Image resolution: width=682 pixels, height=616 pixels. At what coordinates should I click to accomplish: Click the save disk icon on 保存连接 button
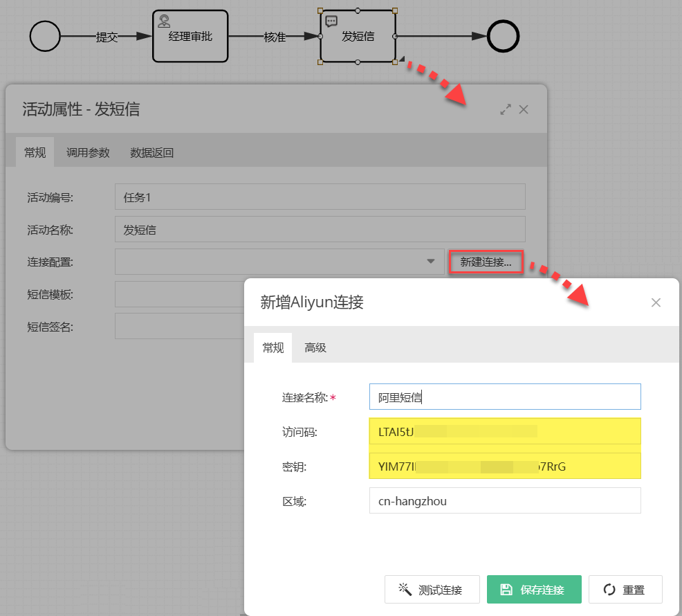(x=506, y=589)
